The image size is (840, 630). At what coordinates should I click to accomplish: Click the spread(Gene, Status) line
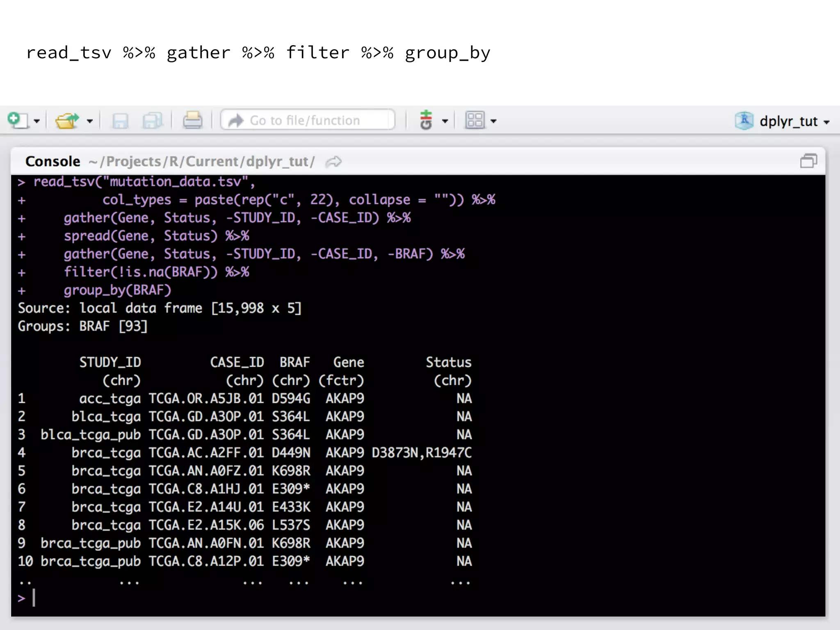pyautogui.click(x=156, y=236)
